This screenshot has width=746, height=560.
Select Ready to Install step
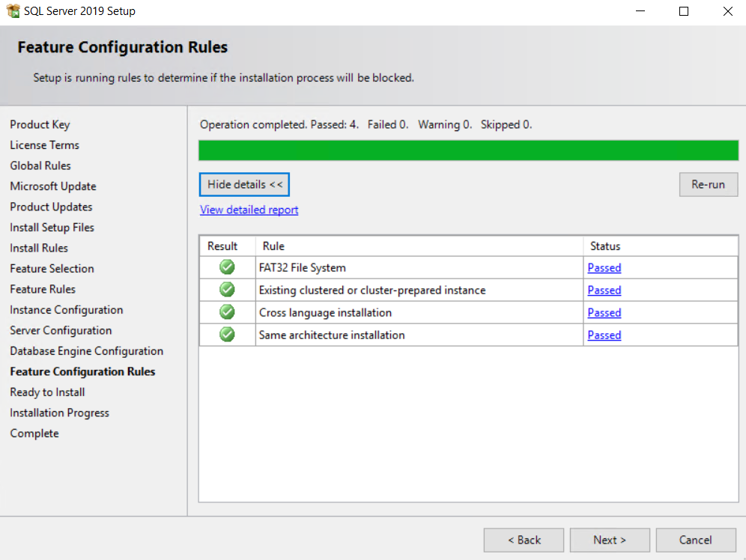(x=48, y=392)
